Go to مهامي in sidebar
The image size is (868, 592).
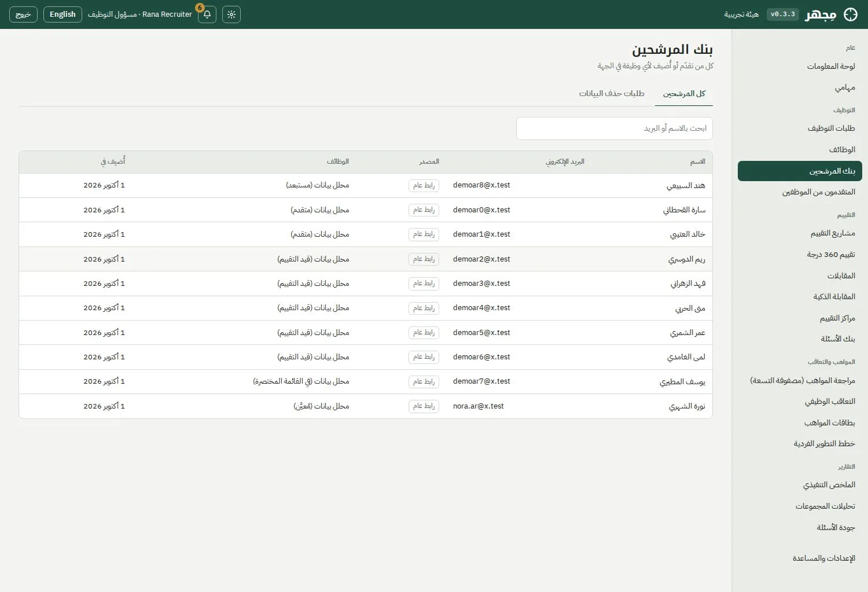pos(800,87)
